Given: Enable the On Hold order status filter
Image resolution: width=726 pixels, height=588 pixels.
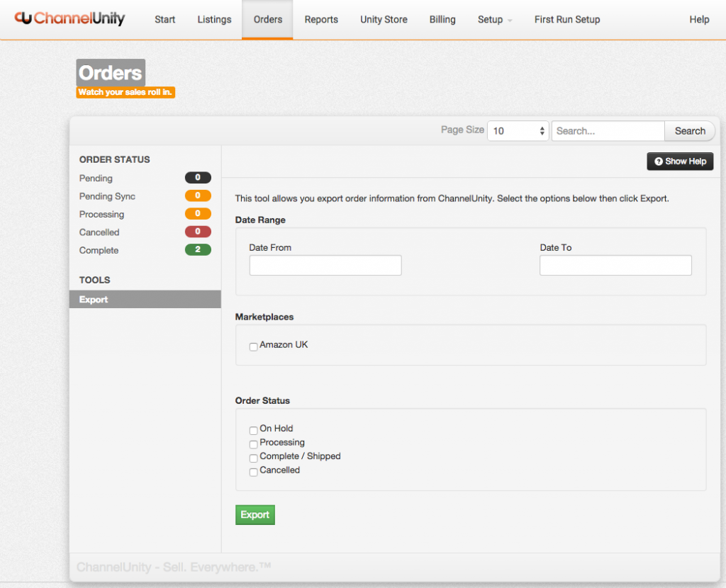Looking at the screenshot, I should (253, 430).
